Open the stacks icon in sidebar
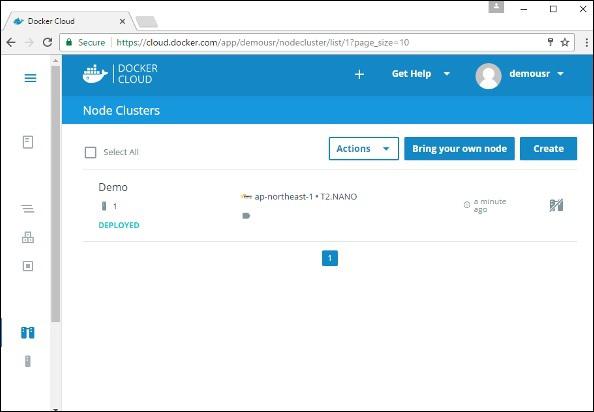The width and height of the screenshot is (594, 412). click(27, 208)
